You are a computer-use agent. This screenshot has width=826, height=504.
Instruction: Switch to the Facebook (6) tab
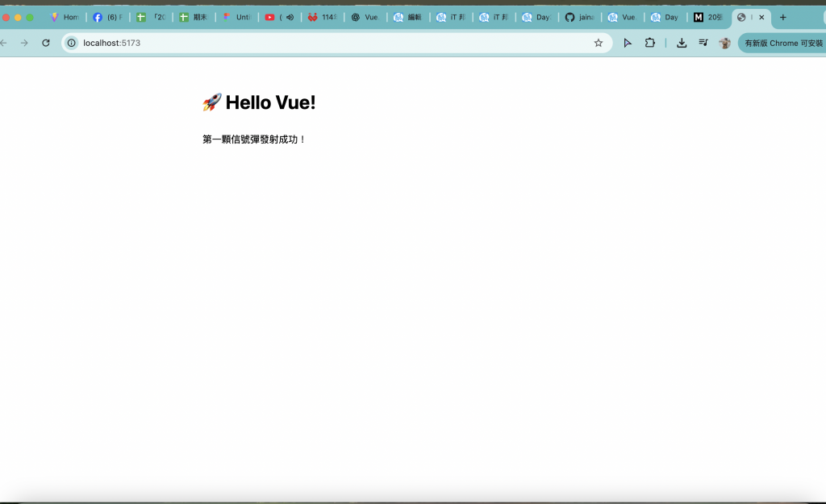pos(107,18)
